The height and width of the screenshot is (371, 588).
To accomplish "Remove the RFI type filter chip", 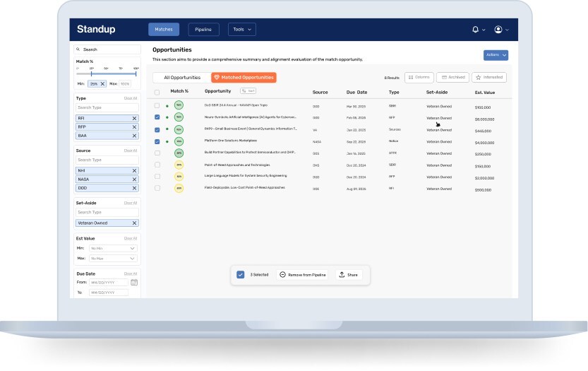I will pyautogui.click(x=134, y=118).
